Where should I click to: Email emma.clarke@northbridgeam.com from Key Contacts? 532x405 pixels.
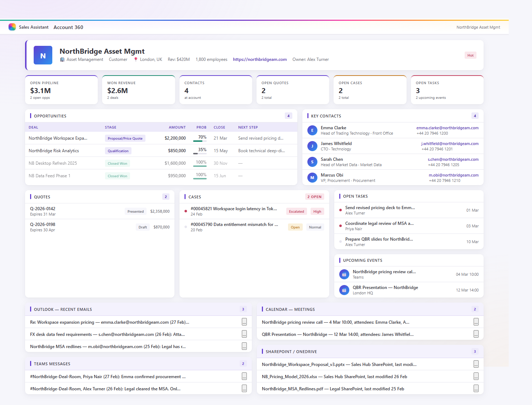[447, 128]
